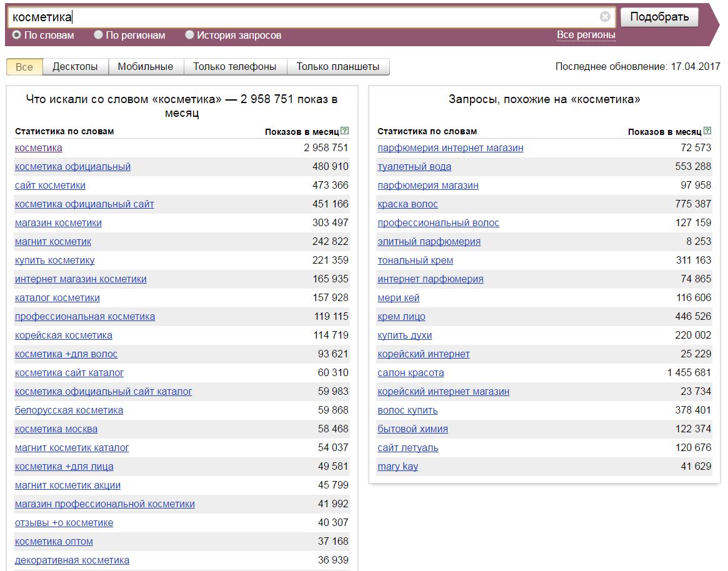The height and width of the screenshot is (571, 728).
Task: Switch to the 'Все' device tab
Action: pyautogui.click(x=24, y=67)
